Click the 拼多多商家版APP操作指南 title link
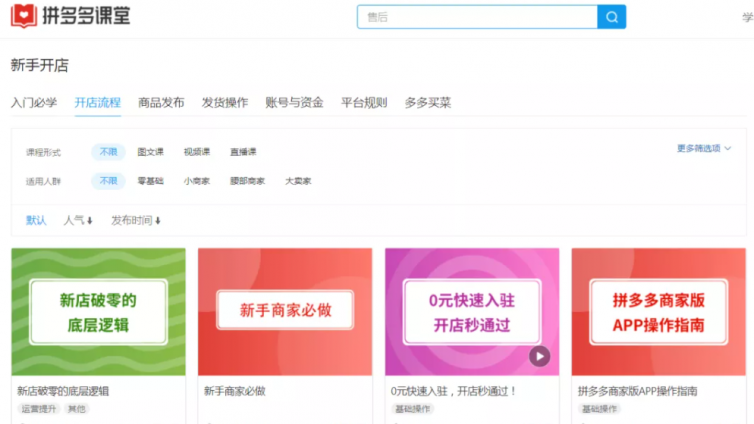This screenshot has height=424, width=754. click(638, 391)
